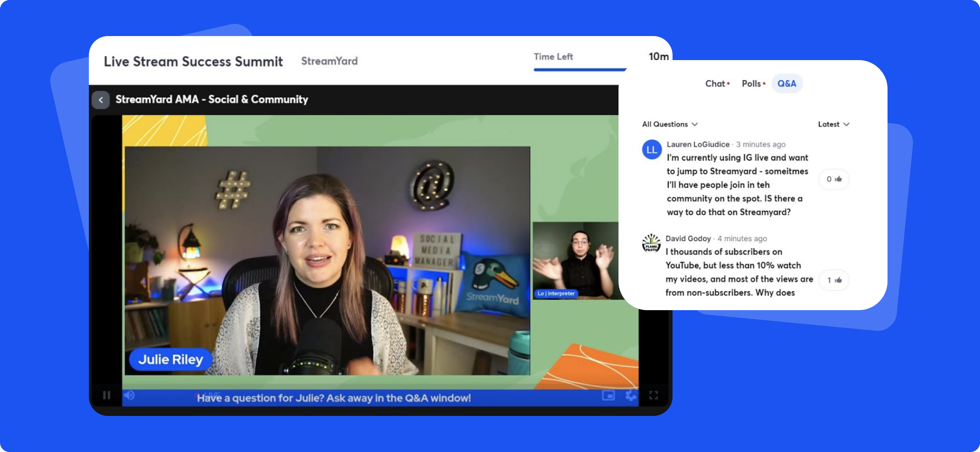Open the All Questions filter dropdown
The image size is (980, 452).
(x=670, y=124)
